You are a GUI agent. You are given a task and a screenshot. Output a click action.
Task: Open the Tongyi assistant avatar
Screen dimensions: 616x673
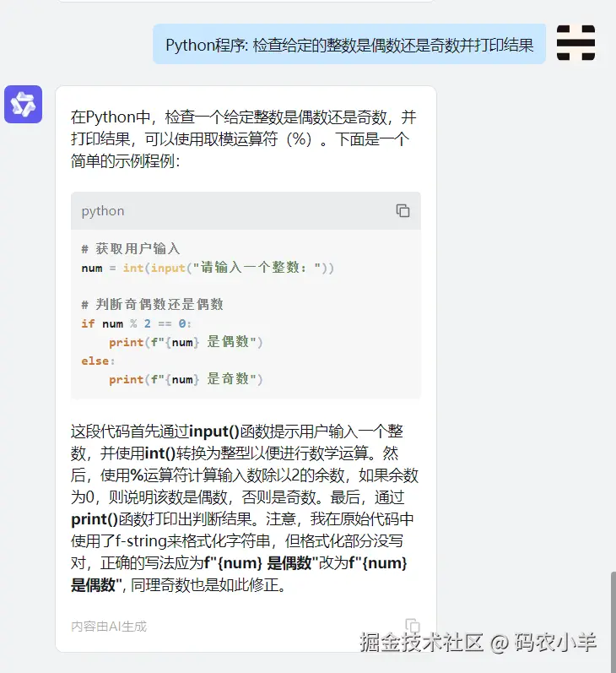tap(23, 105)
